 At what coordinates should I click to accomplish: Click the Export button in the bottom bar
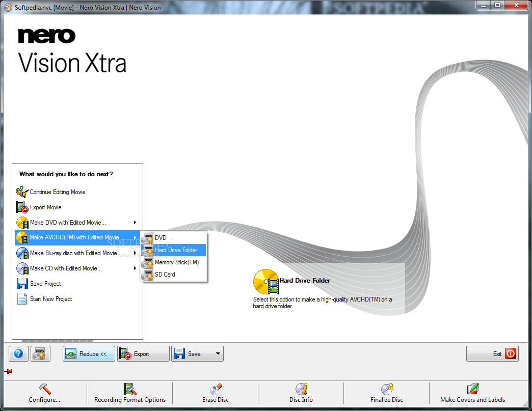click(x=143, y=353)
